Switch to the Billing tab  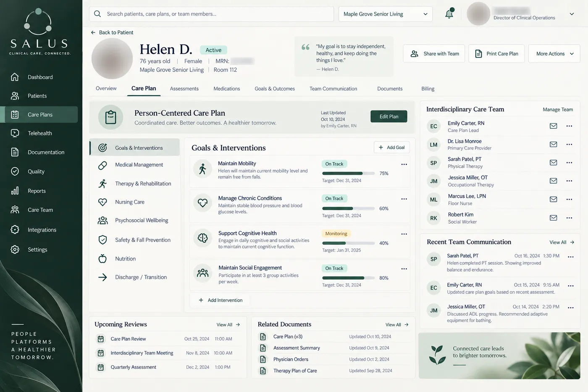(x=428, y=89)
